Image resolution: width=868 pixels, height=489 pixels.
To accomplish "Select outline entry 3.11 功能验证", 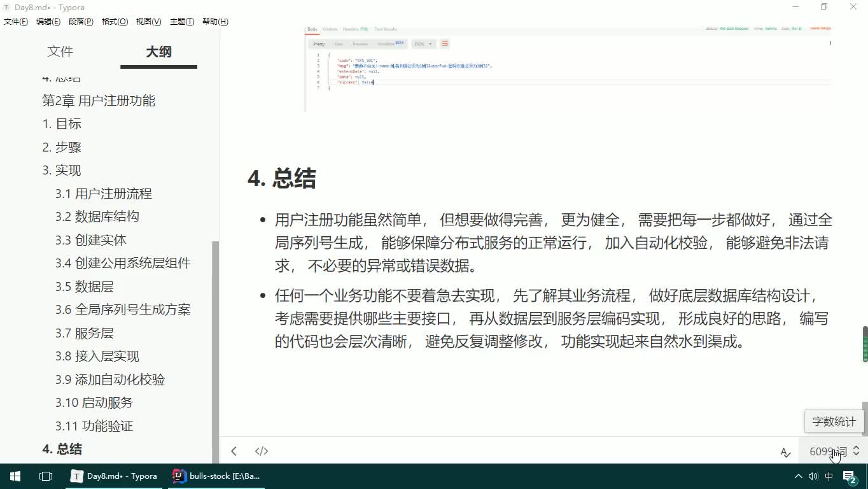I will pyautogui.click(x=94, y=426).
